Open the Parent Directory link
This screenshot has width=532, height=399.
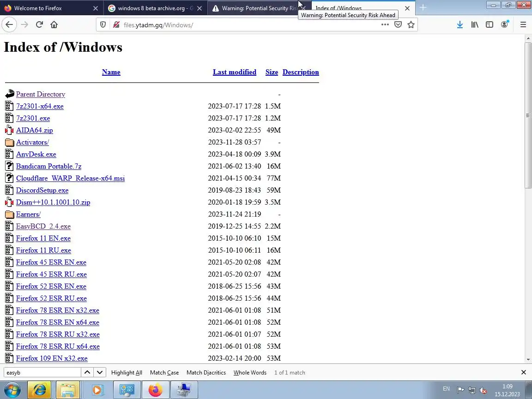point(40,94)
